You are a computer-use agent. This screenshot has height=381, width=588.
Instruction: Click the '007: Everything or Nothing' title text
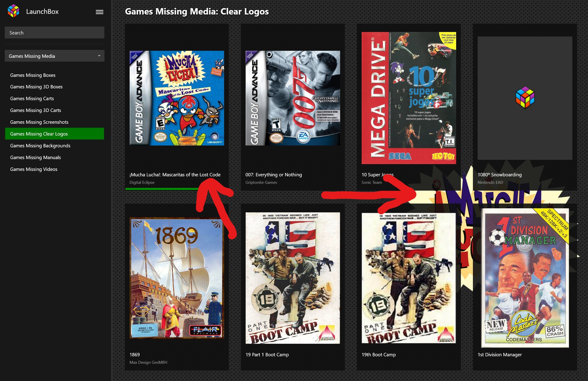(x=273, y=175)
